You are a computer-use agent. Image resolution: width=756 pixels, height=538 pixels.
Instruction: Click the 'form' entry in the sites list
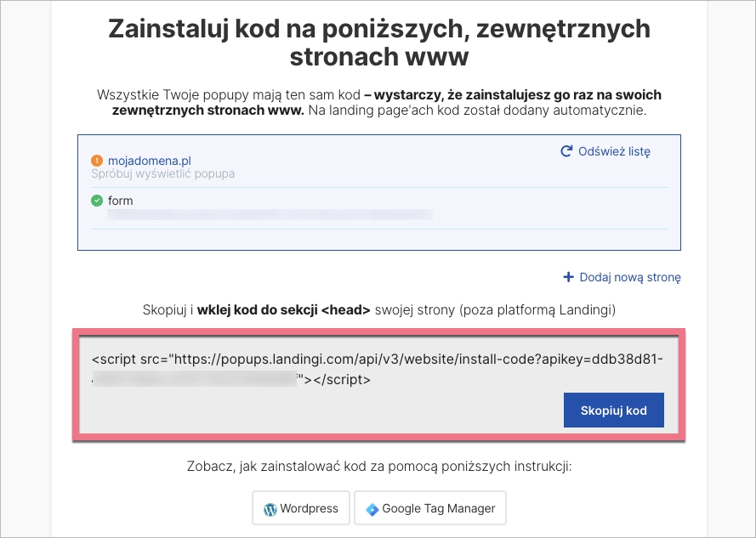(x=121, y=201)
